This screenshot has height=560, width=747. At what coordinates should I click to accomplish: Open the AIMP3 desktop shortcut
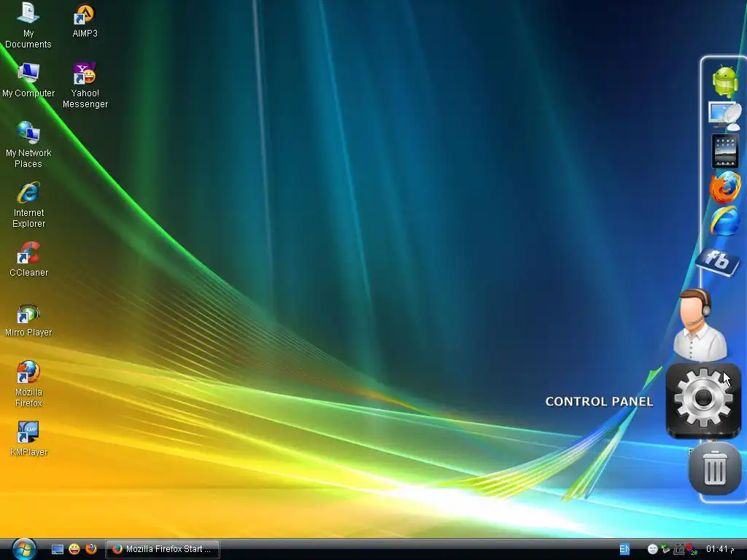[85, 21]
